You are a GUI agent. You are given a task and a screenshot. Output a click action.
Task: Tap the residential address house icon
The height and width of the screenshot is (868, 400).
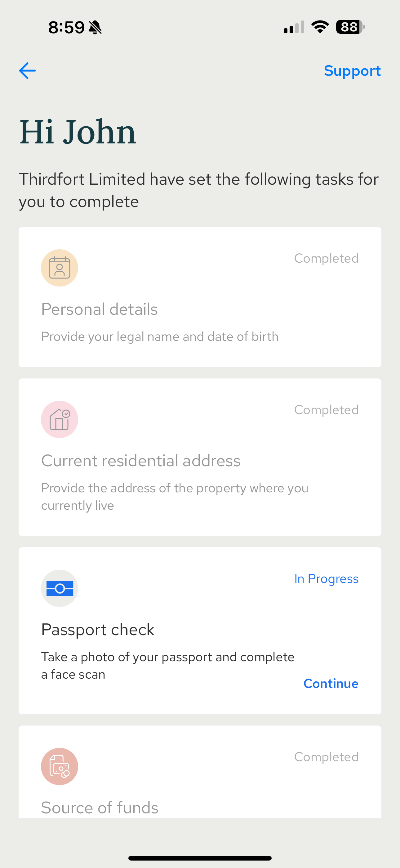pyautogui.click(x=60, y=419)
